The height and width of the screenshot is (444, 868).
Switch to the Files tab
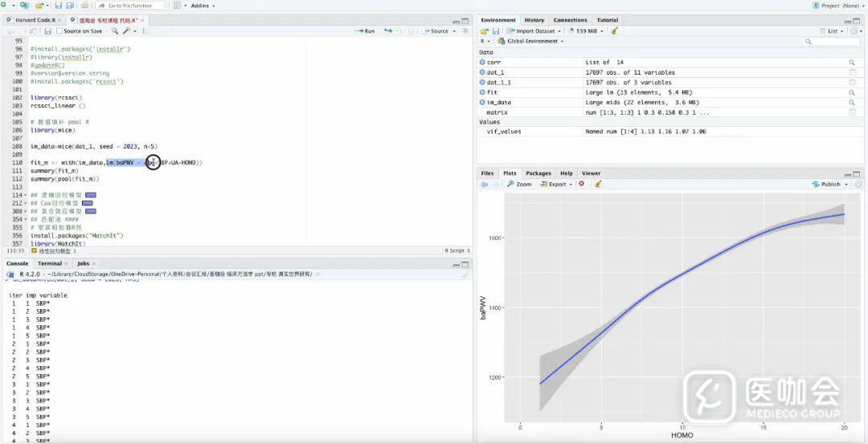point(487,173)
